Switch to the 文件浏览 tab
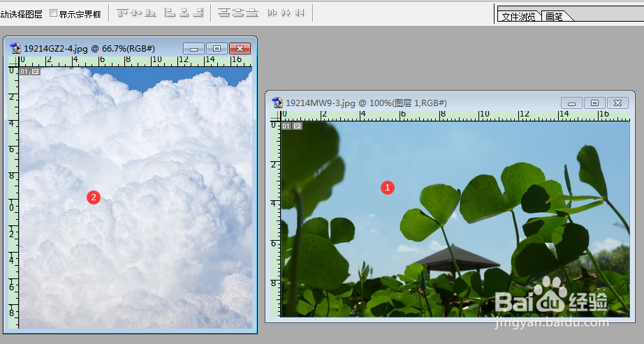The width and height of the screenshot is (644, 344). (x=518, y=16)
